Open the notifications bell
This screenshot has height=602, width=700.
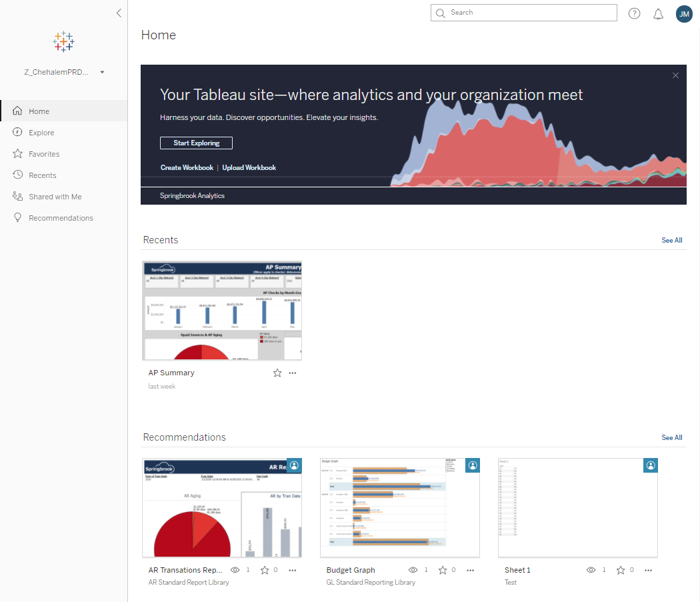pos(658,14)
